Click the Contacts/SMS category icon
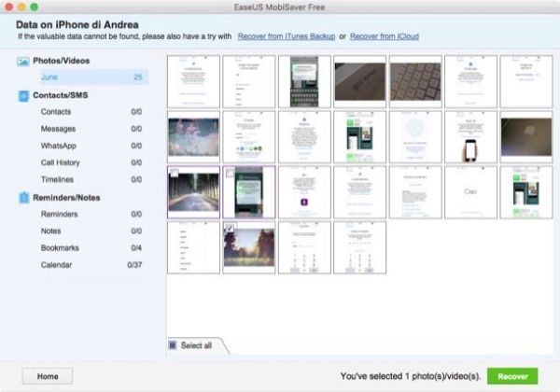560x392 pixels. (x=23, y=95)
